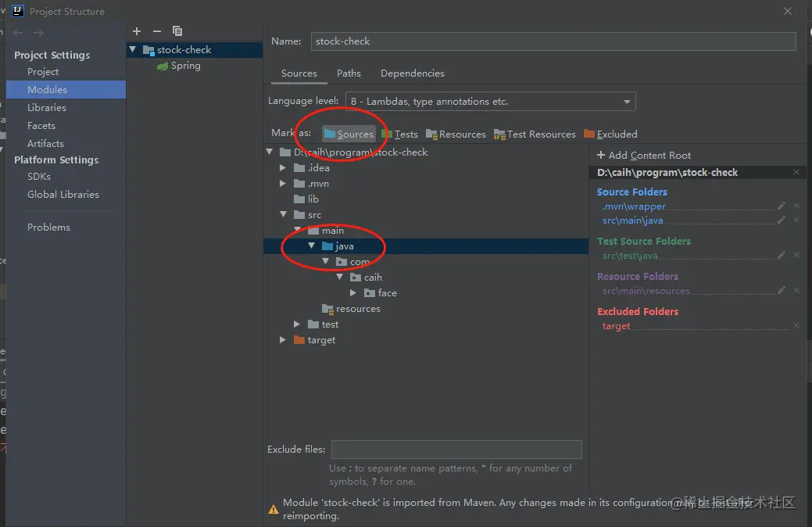The width and height of the screenshot is (812, 527).
Task: Open Problems section
Action: (x=48, y=228)
